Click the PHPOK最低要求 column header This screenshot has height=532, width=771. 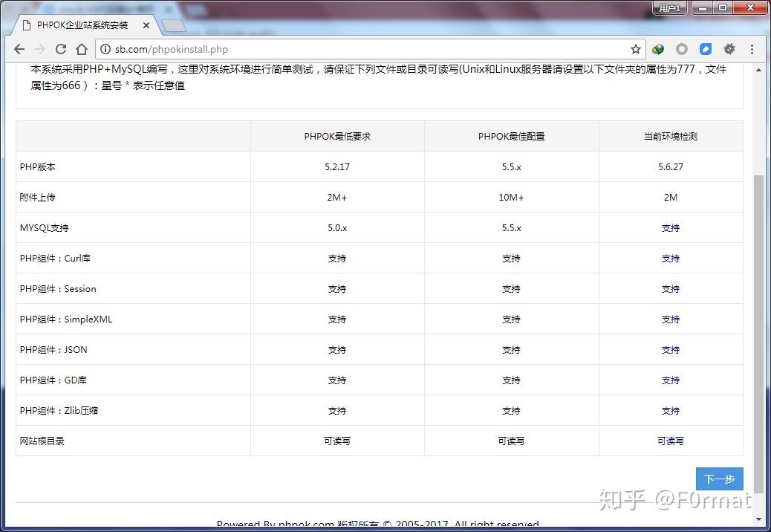click(x=337, y=136)
